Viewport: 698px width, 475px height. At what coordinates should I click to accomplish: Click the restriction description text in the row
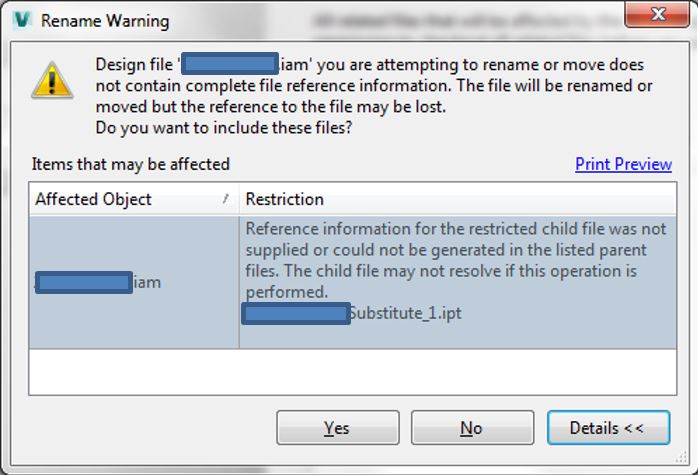[x=455, y=260]
